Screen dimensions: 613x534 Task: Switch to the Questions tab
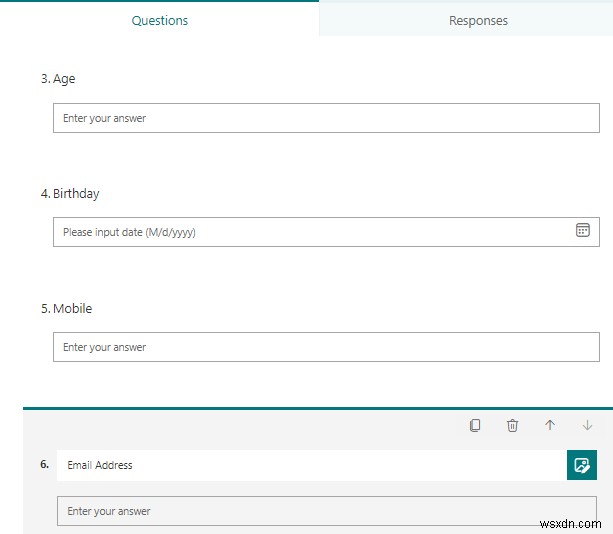[x=160, y=20]
